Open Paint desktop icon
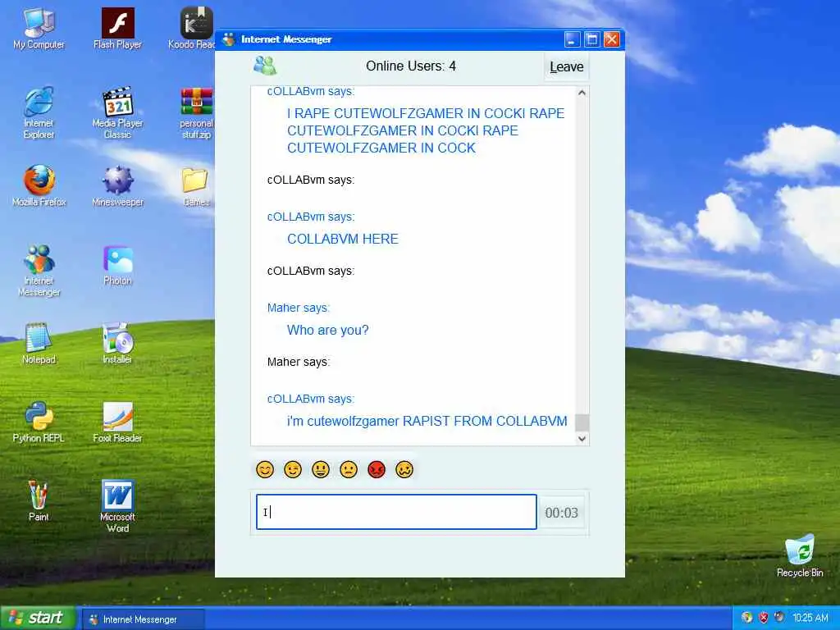This screenshot has width=840, height=630. tap(39, 500)
